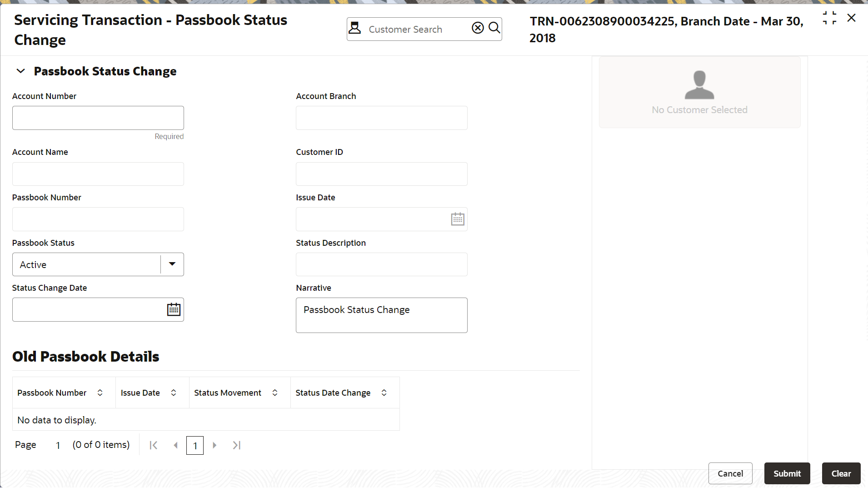Click the collapse-window icon beside the close button
This screenshot has height=497, width=868.
coord(829,18)
